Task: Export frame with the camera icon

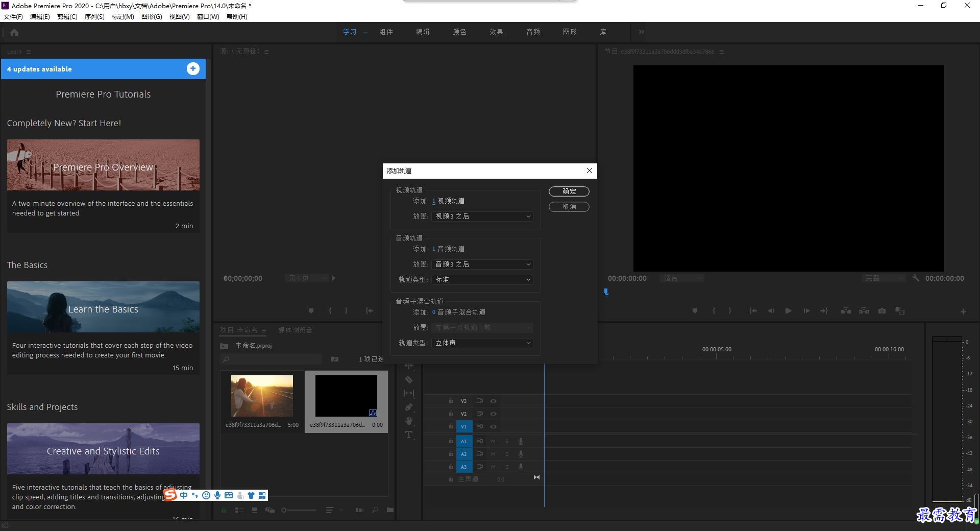Action: [x=882, y=310]
